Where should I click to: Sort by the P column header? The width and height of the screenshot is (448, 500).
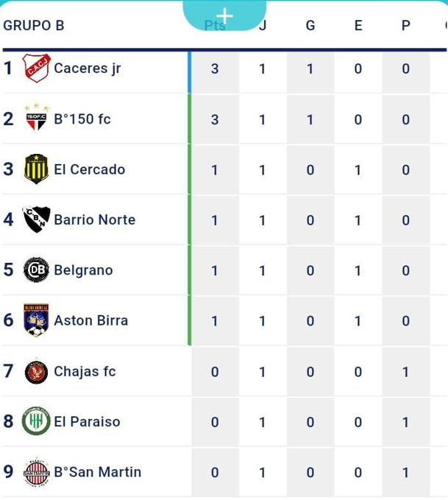point(405,26)
